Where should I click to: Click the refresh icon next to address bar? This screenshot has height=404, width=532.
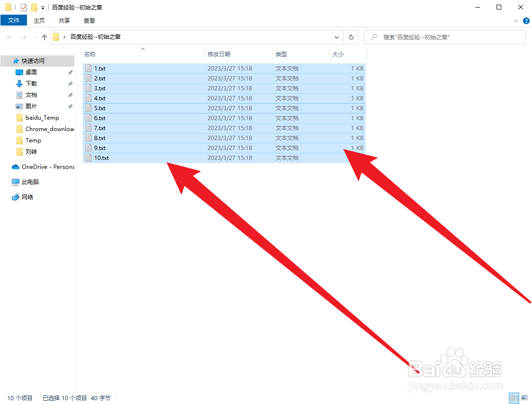point(351,37)
